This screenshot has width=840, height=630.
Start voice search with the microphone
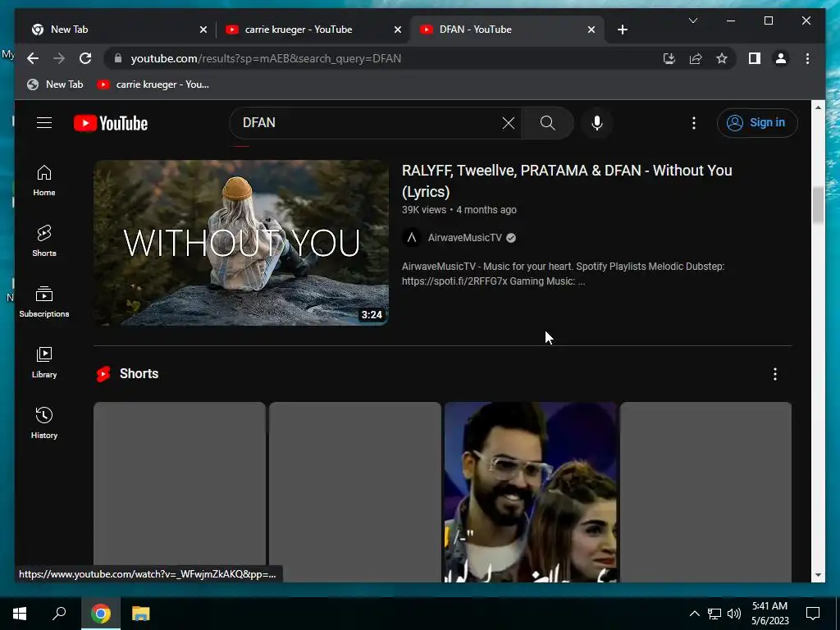(597, 123)
